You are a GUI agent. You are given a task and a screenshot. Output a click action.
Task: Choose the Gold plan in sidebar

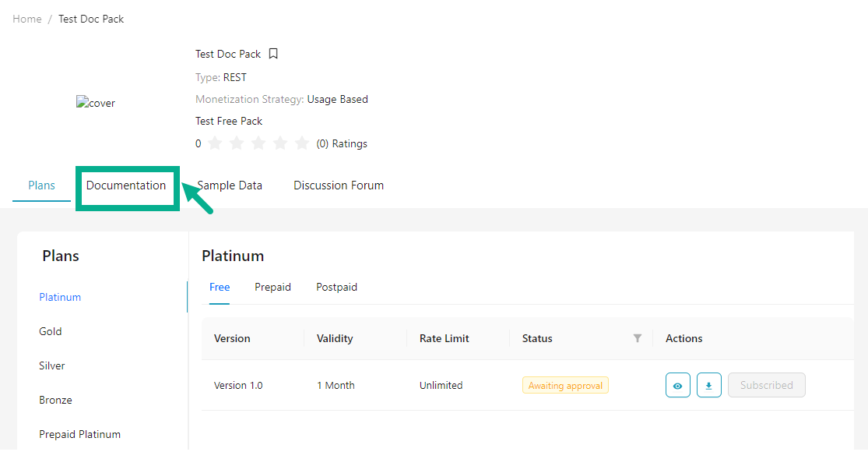coord(51,331)
